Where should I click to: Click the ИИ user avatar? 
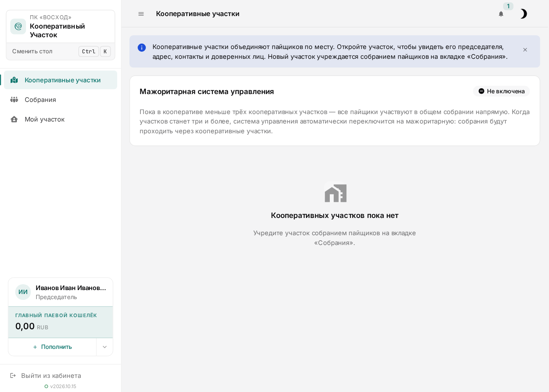click(23, 292)
